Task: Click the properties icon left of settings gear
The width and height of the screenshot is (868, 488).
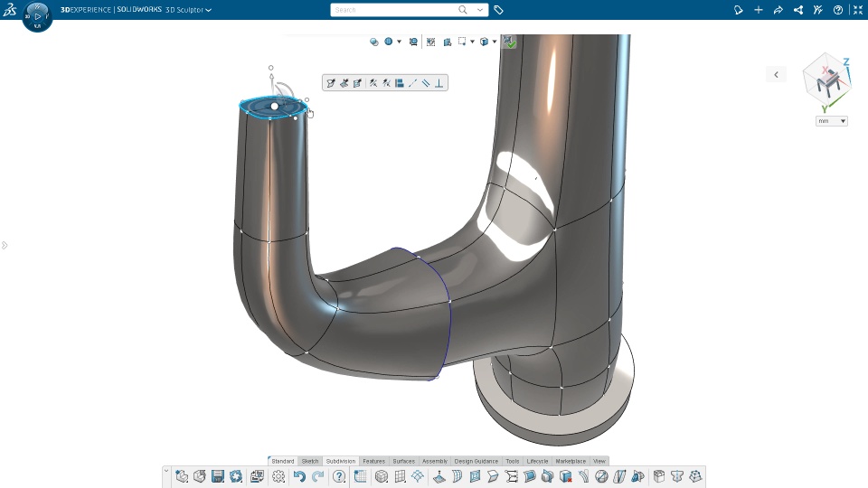Action: [258, 476]
